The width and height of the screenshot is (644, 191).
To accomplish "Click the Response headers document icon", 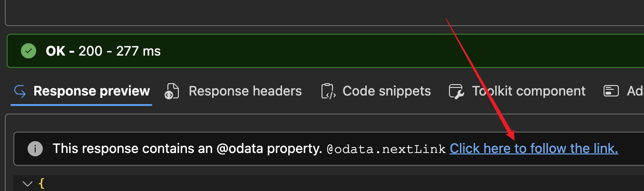I will (171, 91).
